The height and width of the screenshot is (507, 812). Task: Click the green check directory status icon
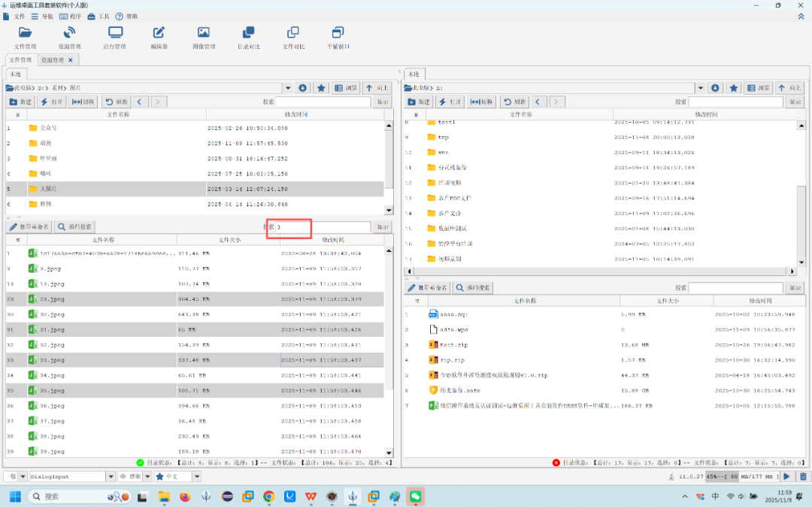[x=140, y=463]
